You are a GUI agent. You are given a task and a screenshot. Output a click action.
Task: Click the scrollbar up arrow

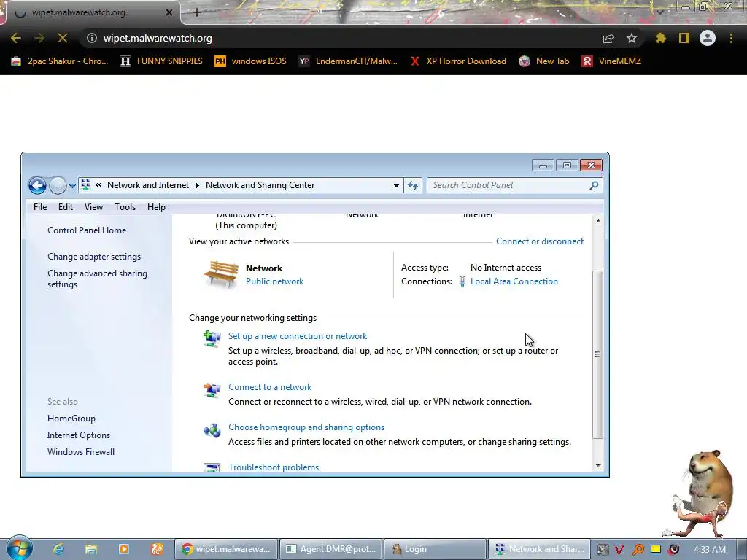pyautogui.click(x=598, y=221)
